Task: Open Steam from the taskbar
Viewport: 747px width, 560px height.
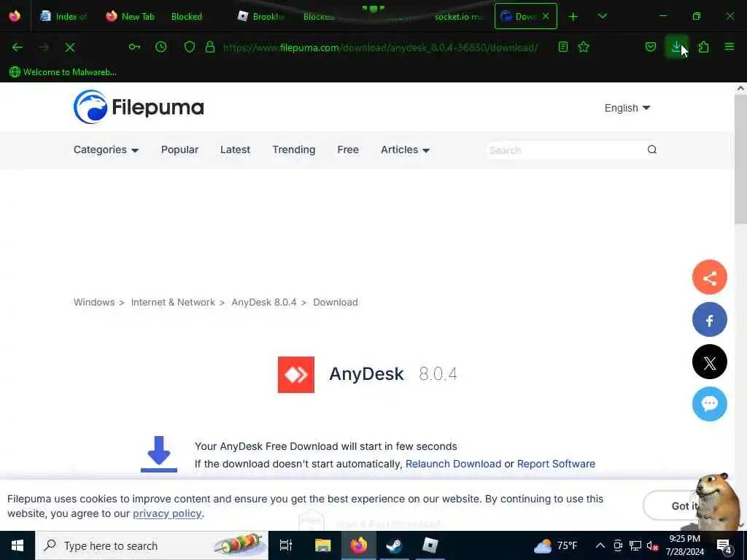Action: [395, 545]
